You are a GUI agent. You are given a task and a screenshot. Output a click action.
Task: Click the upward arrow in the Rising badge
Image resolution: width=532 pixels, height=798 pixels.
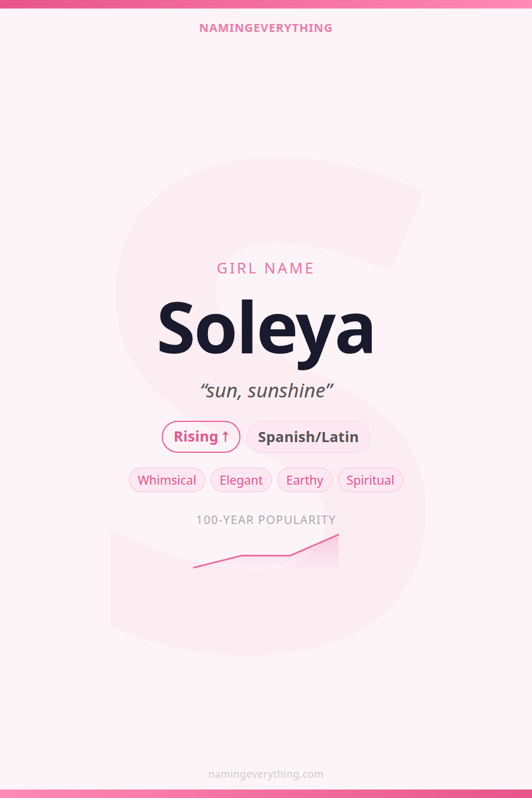pyautogui.click(x=225, y=437)
